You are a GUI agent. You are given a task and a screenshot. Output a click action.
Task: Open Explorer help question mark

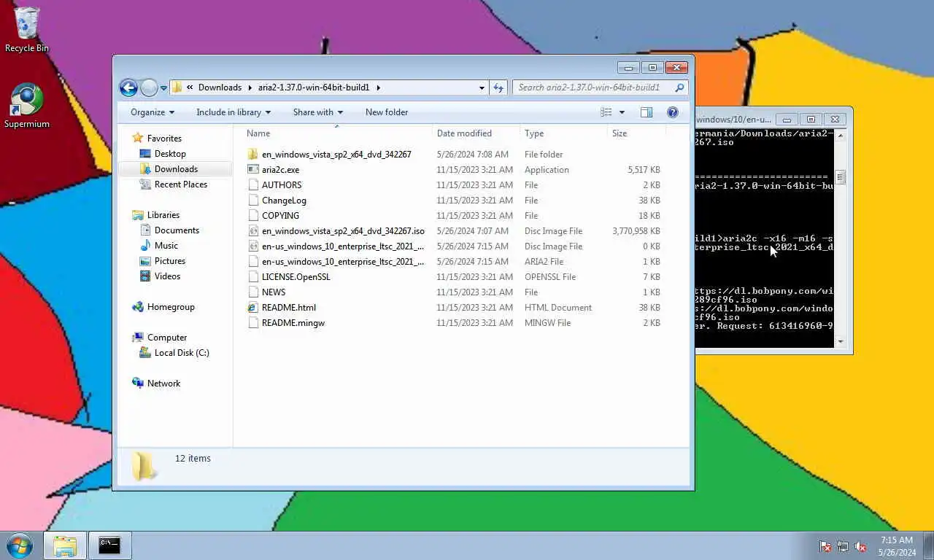click(673, 112)
